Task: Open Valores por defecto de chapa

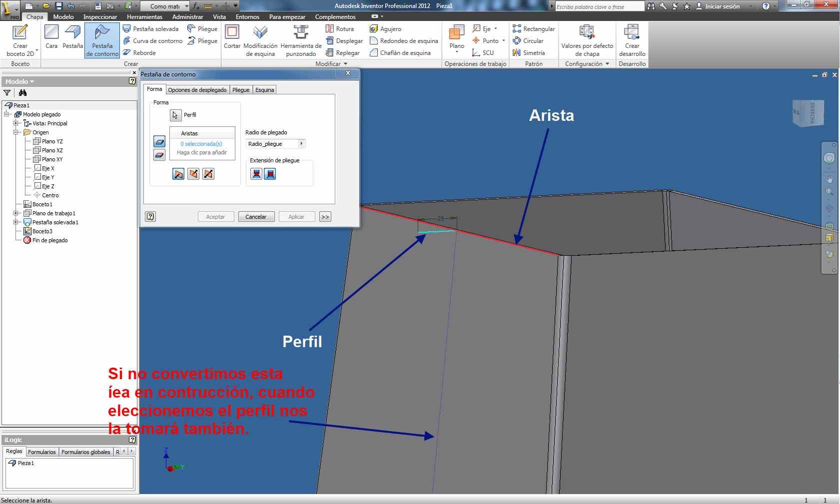Action: coord(587,40)
